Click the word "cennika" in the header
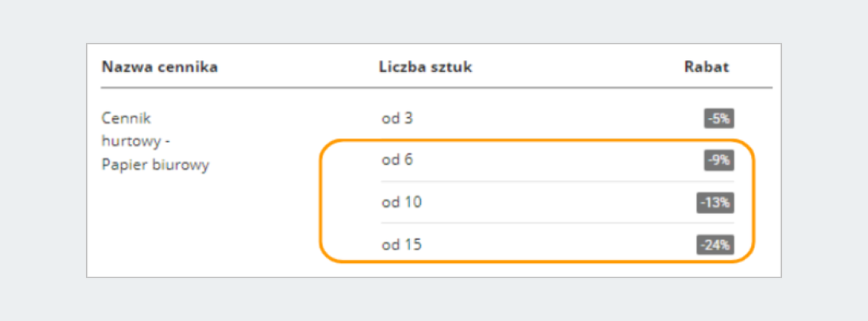This screenshot has height=321, width=868. pos(190,67)
